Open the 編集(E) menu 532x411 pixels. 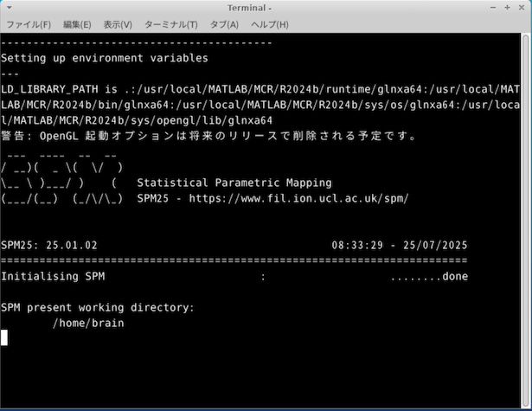(77, 24)
